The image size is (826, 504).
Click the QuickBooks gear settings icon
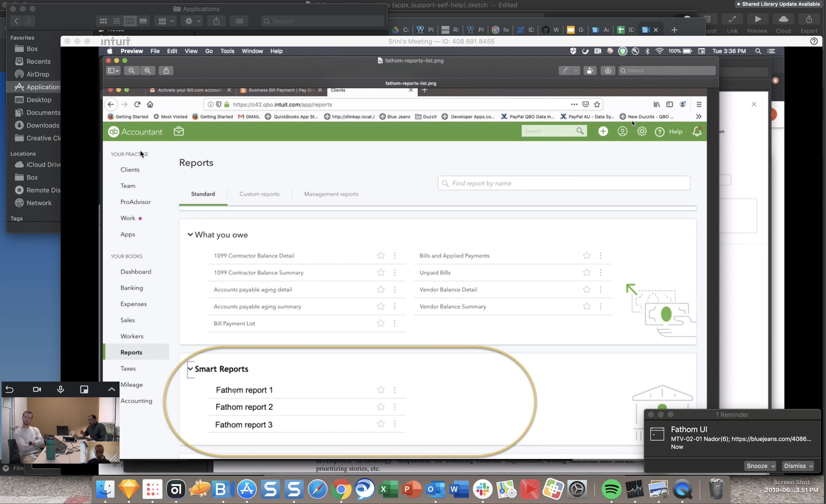click(x=642, y=131)
